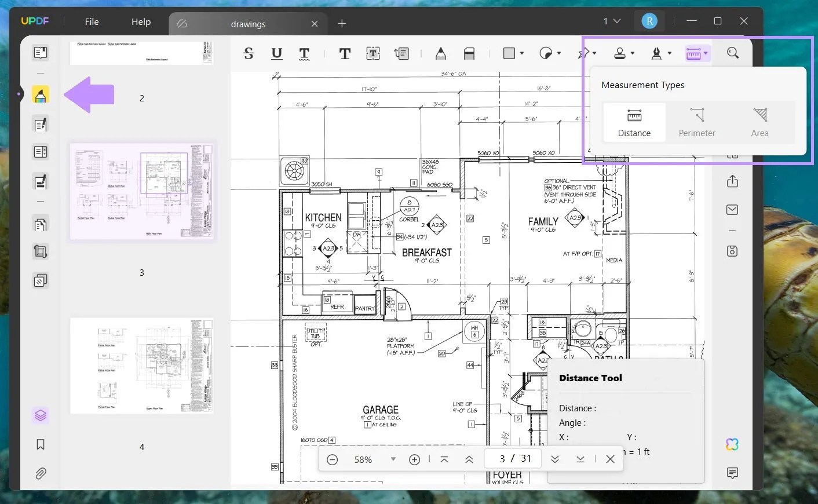
Task: Jump to the last page with double-chevron button
Action: 580,459
